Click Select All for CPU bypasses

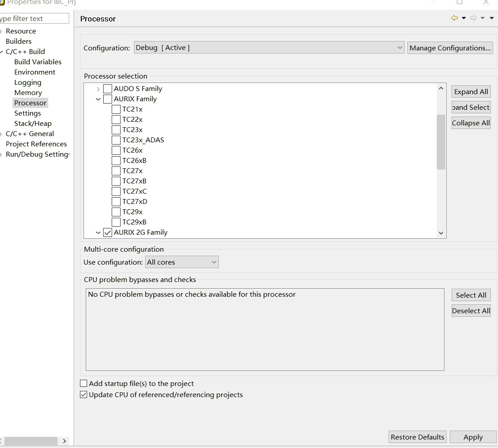(471, 295)
